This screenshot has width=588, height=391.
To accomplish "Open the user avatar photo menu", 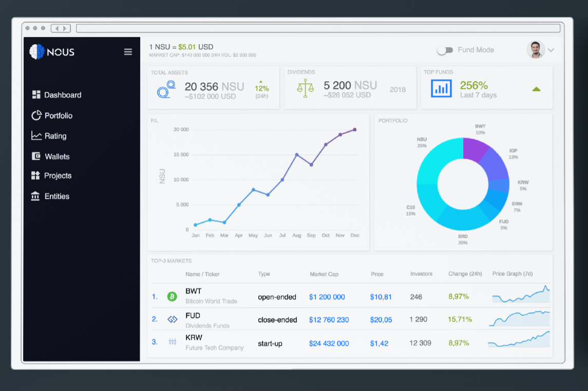I will (536, 49).
